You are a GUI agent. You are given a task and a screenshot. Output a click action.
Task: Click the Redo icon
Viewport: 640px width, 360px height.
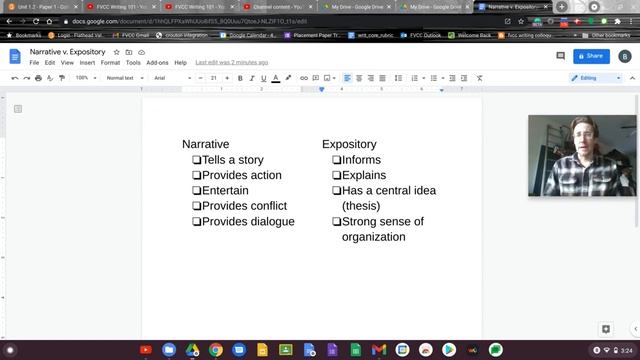click(x=27, y=78)
